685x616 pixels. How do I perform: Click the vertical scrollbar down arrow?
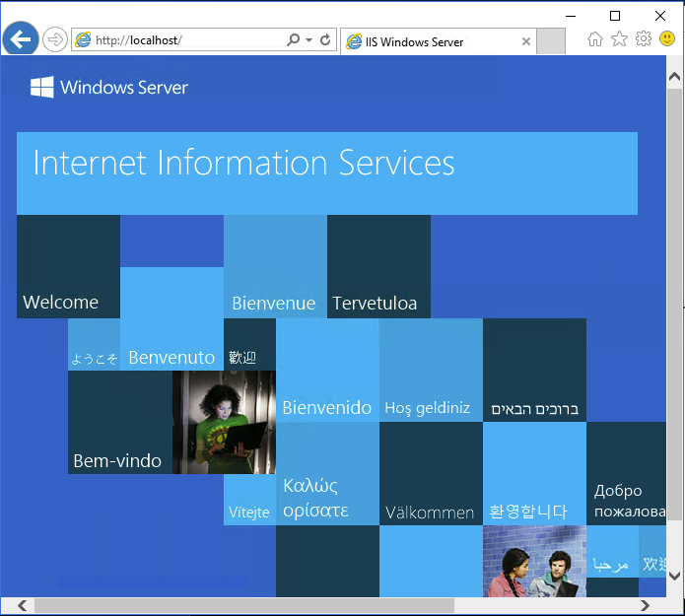coord(674,576)
